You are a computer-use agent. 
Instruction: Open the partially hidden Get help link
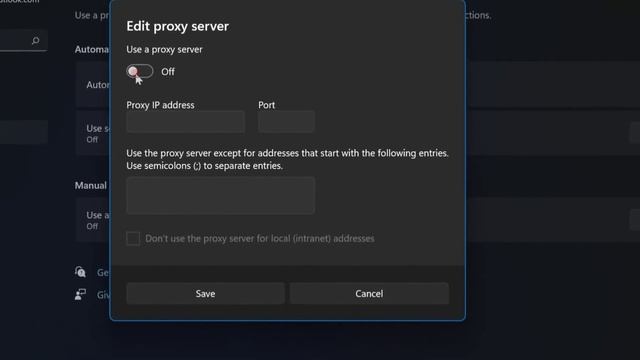click(x=103, y=272)
